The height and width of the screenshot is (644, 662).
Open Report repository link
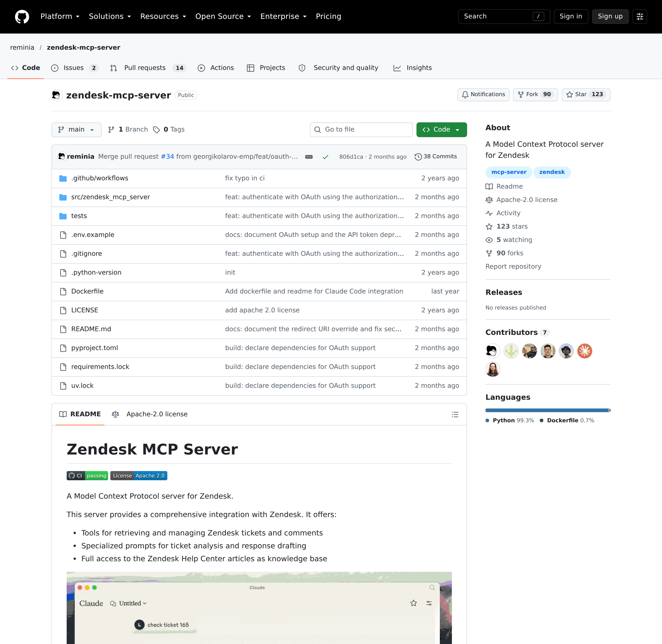click(513, 267)
